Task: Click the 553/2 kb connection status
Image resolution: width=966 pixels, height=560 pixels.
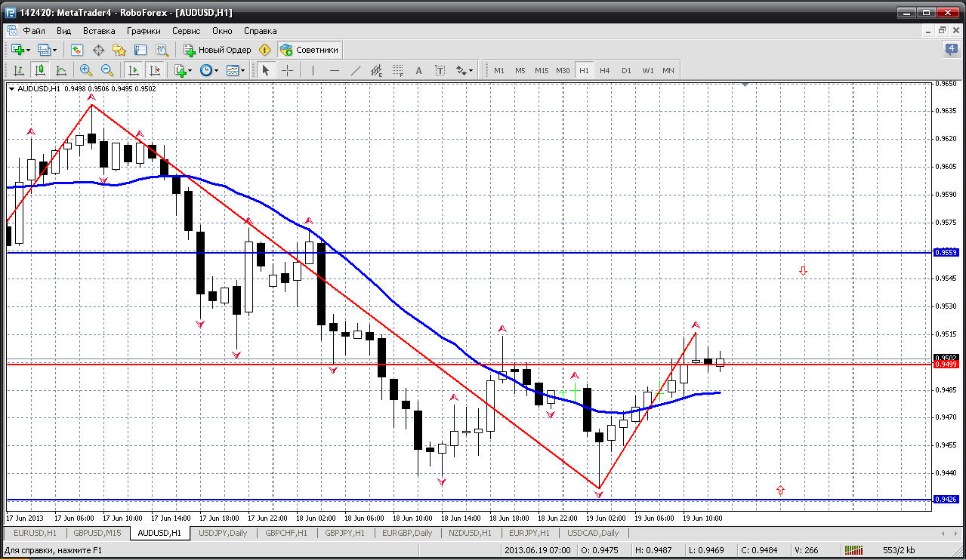Action: tap(899, 550)
